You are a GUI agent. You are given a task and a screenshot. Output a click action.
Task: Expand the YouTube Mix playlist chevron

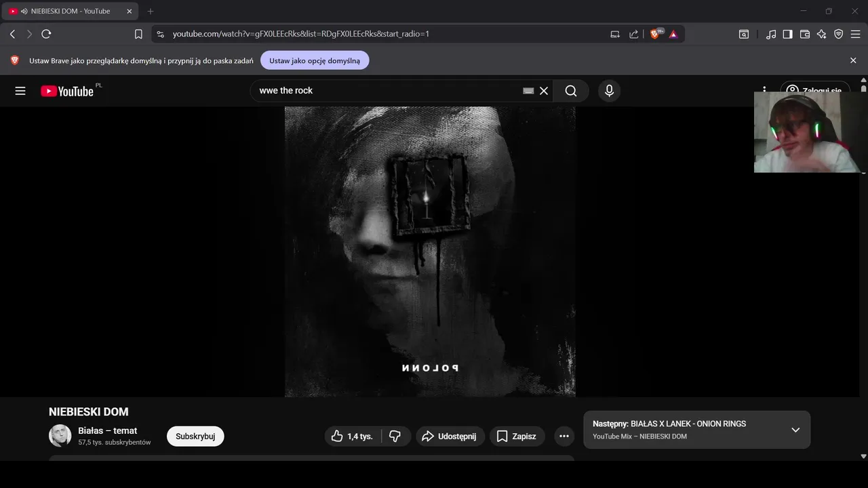pos(795,430)
